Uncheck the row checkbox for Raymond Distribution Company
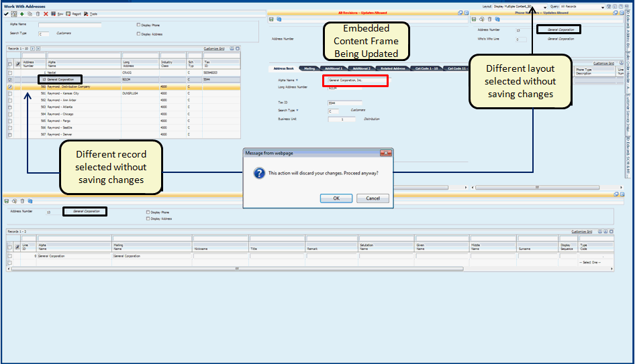This screenshot has height=364, width=635. [x=10, y=86]
